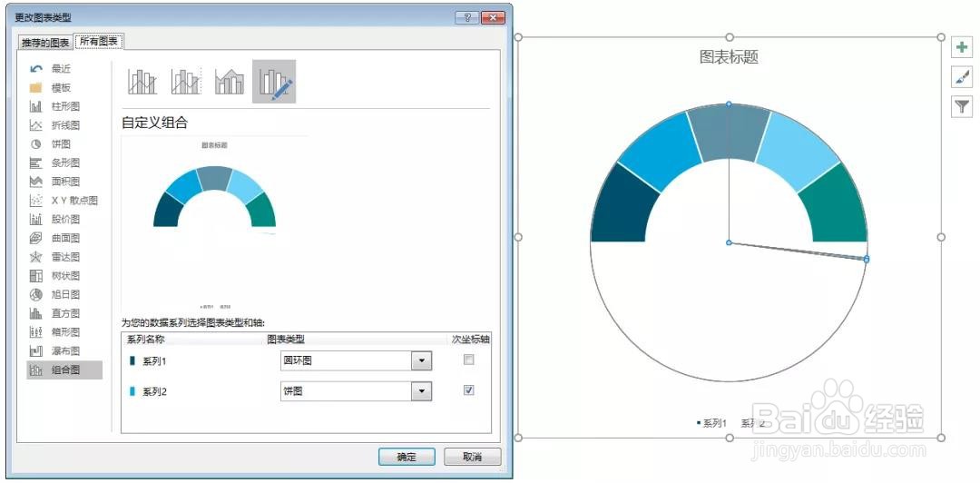Cancel the dialog with 取消 button

pyautogui.click(x=473, y=457)
